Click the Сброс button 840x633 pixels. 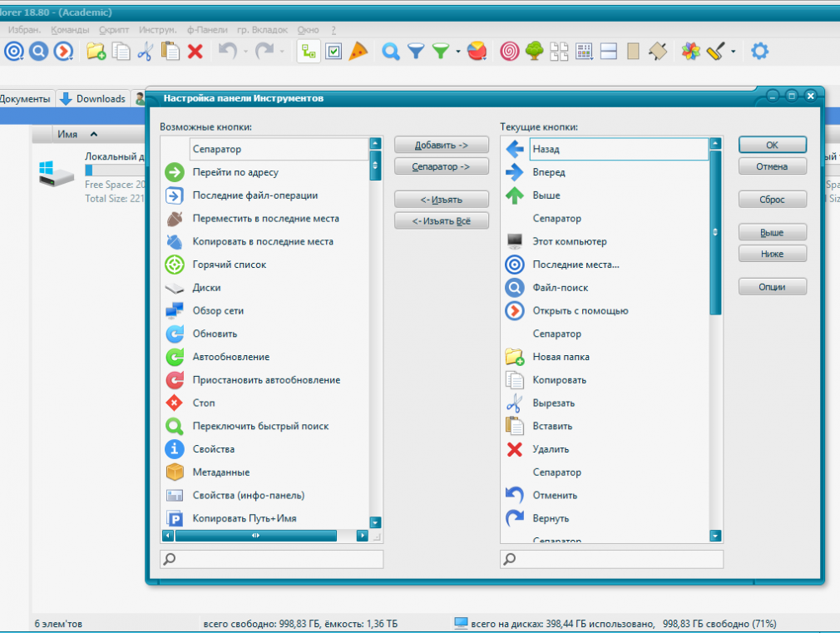click(x=772, y=200)
